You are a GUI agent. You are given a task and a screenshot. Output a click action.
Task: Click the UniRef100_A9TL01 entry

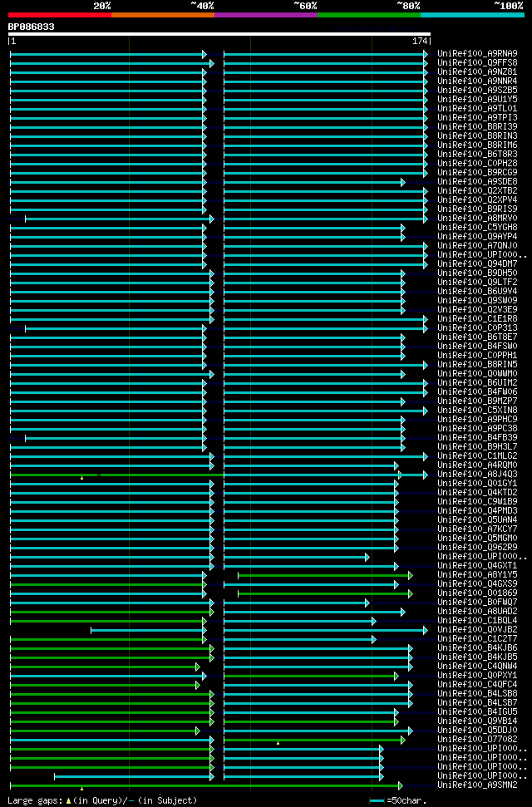477,109
